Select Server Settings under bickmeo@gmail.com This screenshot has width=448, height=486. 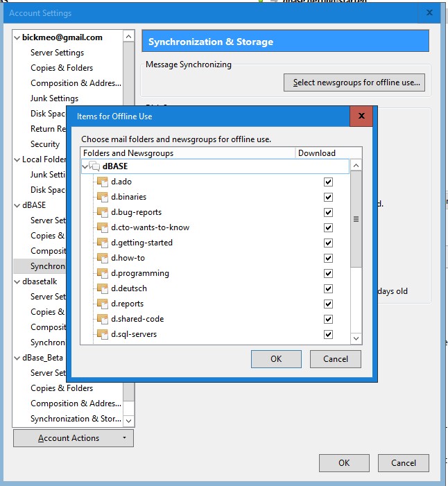pos(57,53)
